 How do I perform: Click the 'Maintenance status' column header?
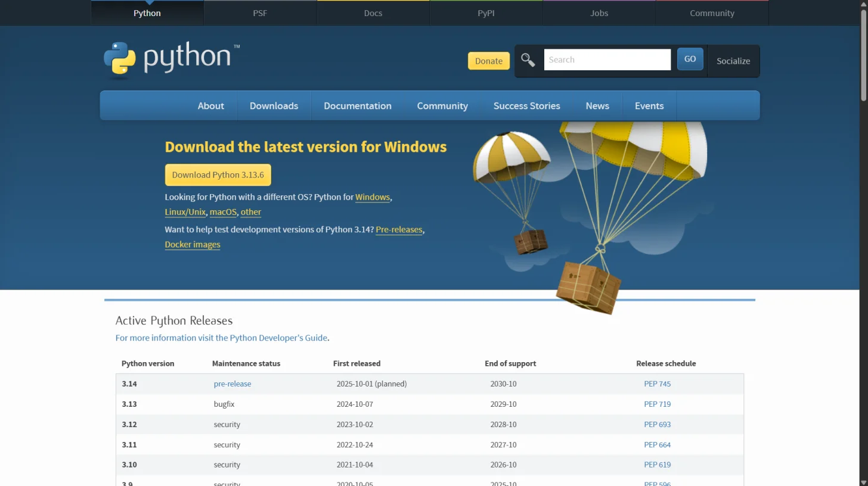point(246,363)
